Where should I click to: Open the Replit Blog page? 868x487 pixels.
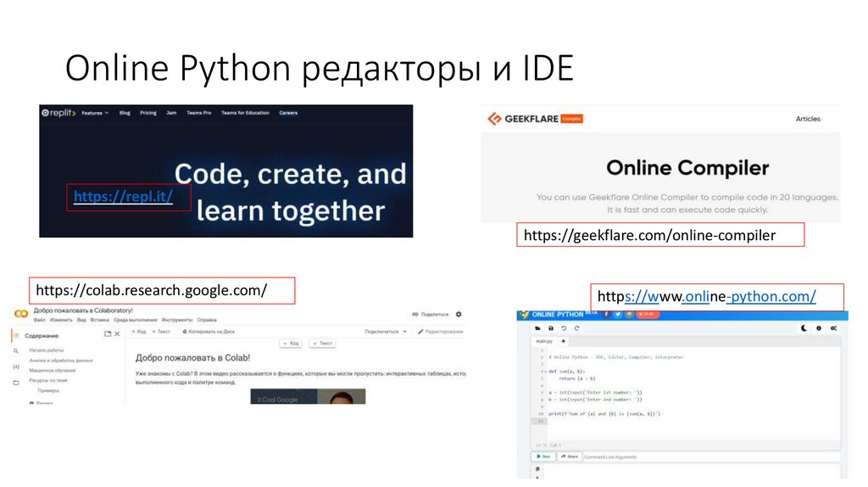125,113
